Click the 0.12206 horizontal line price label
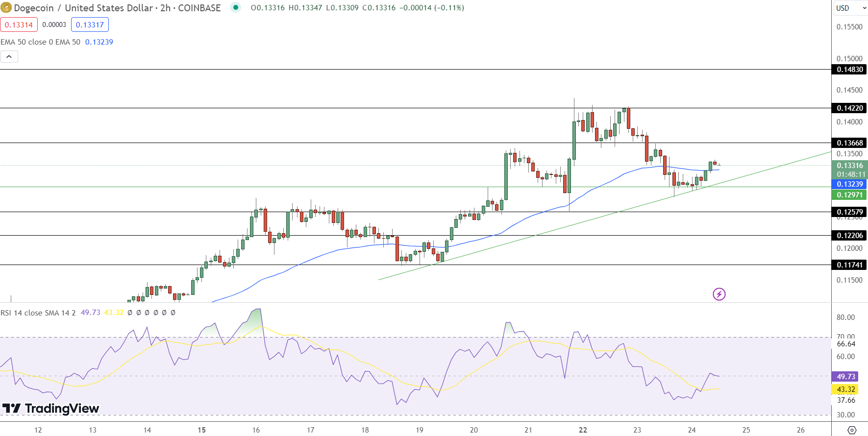The height and width of the screenshot is (436, 868). point(849,236)
